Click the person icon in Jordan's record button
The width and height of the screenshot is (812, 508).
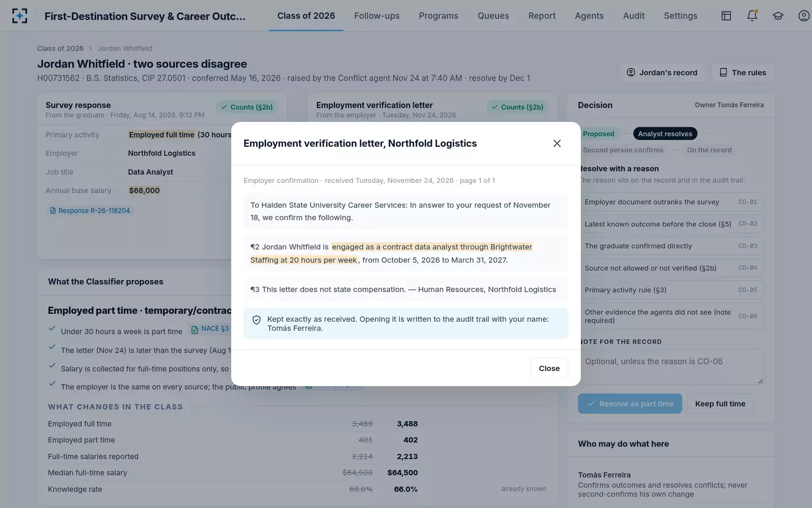[631, 72]
